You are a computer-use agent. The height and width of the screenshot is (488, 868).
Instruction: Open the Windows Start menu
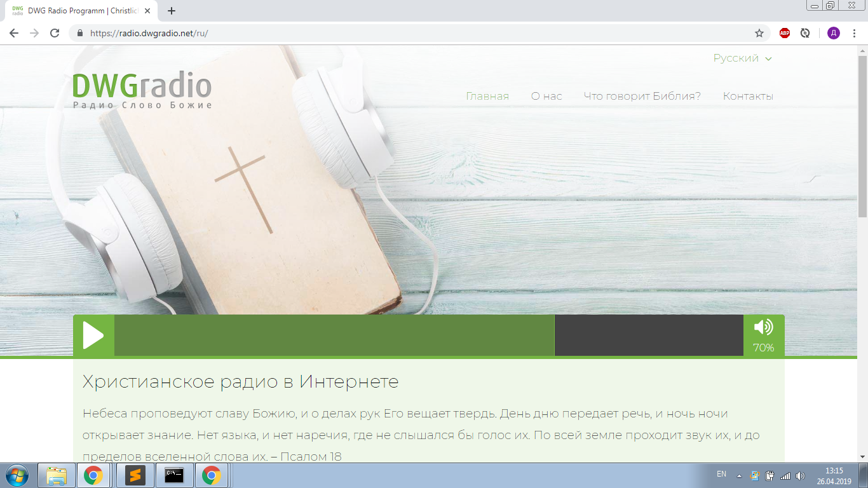tap(17, 475)
